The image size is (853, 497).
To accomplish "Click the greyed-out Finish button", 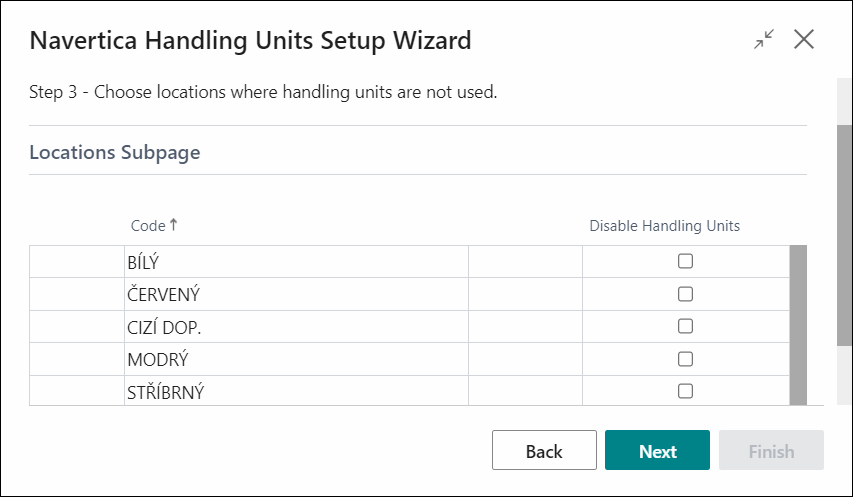I will pyautogui.click(x=771, y=450).
